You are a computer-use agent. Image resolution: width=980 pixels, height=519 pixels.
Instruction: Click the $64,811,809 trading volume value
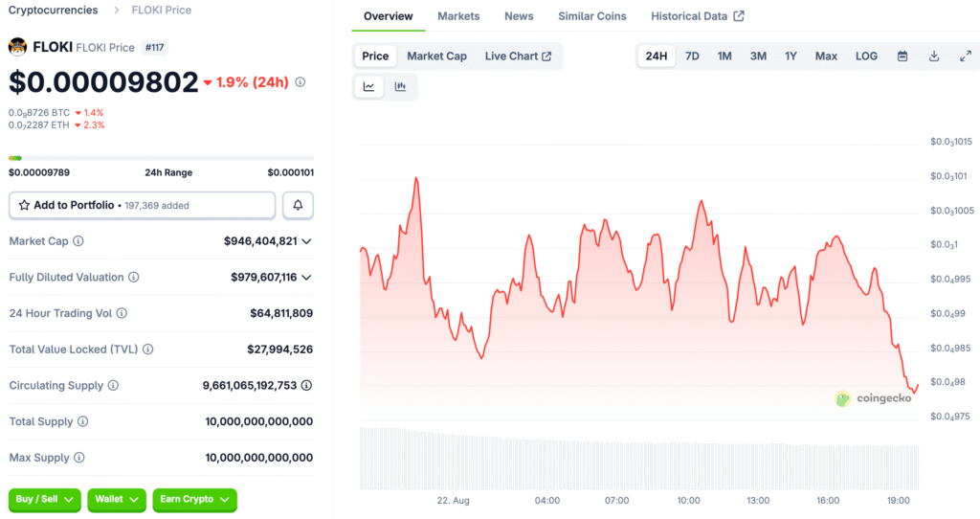coord(281,313)
